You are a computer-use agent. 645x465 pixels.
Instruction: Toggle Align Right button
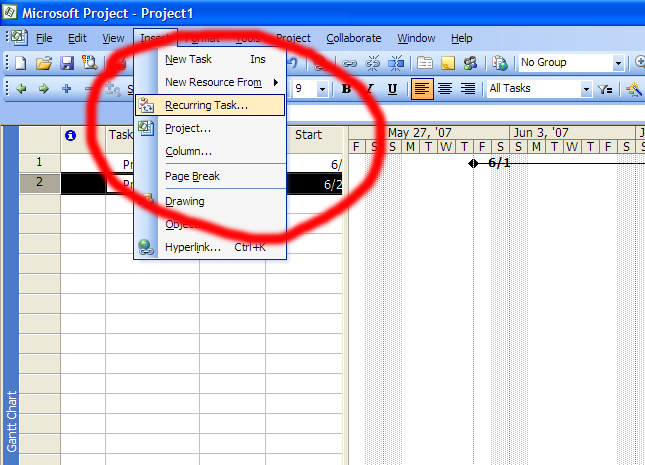coord(468,89)
